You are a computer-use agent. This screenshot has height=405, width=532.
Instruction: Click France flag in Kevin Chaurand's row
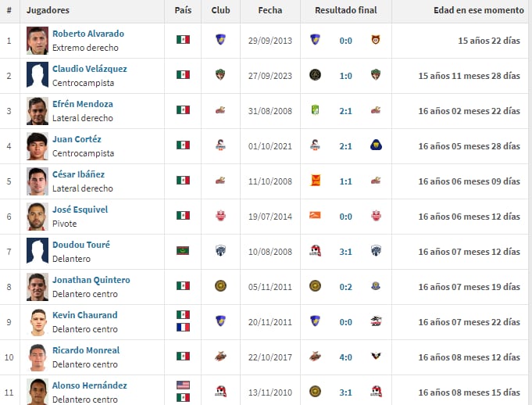point(183,328)
